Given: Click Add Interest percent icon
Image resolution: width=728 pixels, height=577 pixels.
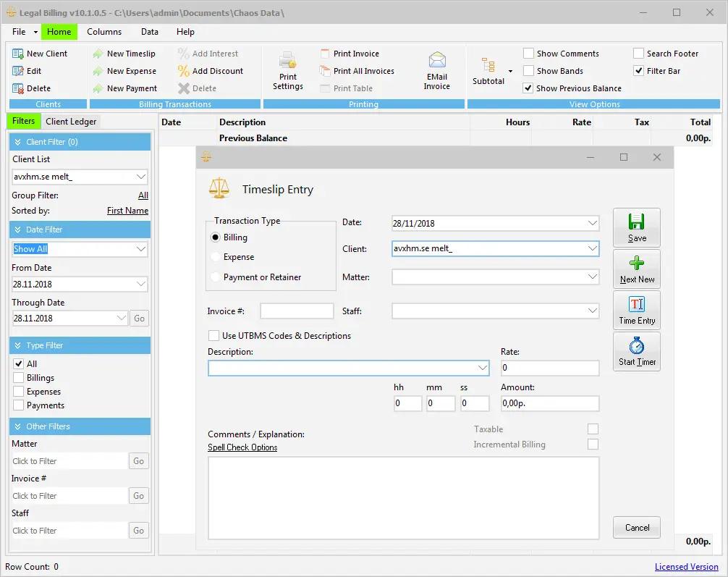Looking at the screenshot, I should pyautogui.click(x=183, y=54).
